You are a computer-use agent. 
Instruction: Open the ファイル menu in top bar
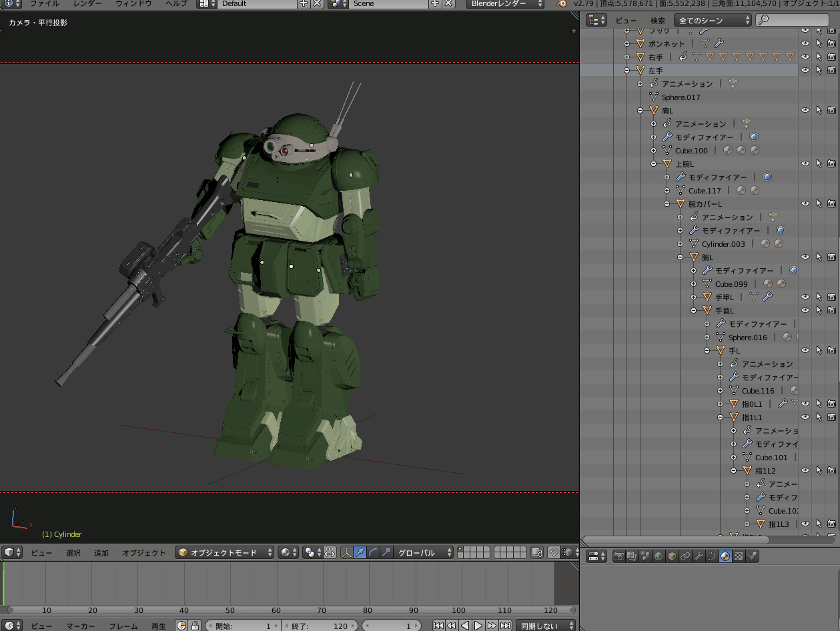tap(44, 4)
